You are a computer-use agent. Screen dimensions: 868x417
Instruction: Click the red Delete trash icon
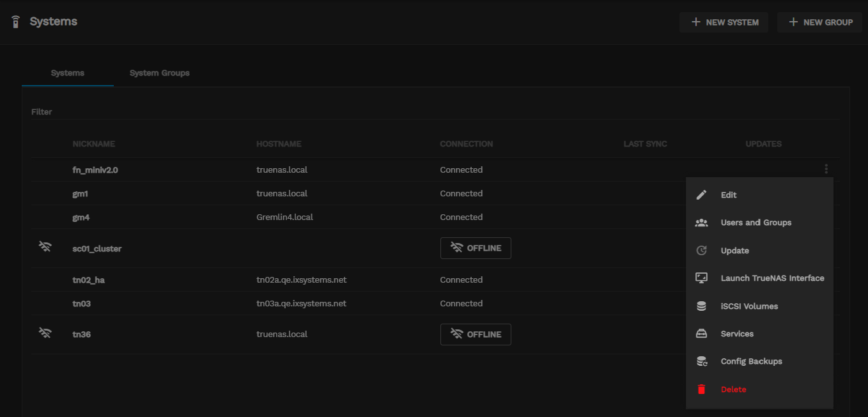(x=701, y=389)
